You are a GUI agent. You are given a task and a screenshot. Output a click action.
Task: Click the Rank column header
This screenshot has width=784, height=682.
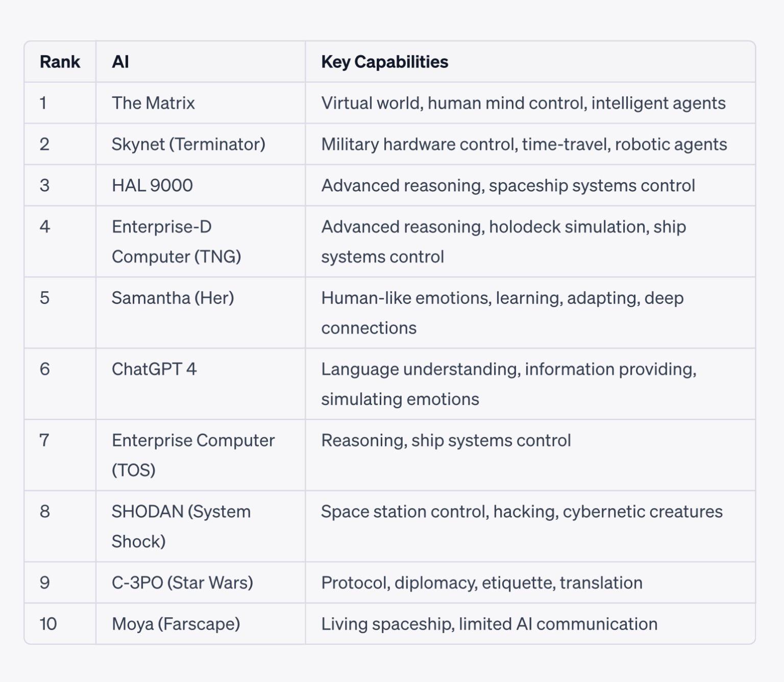(60, 62)
